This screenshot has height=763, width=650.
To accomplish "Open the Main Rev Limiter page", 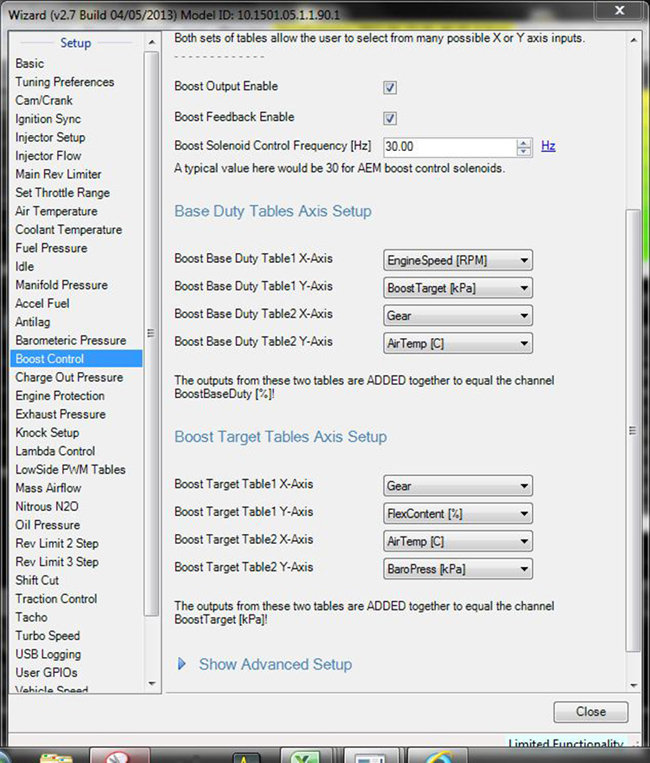I will click(58, 174).
